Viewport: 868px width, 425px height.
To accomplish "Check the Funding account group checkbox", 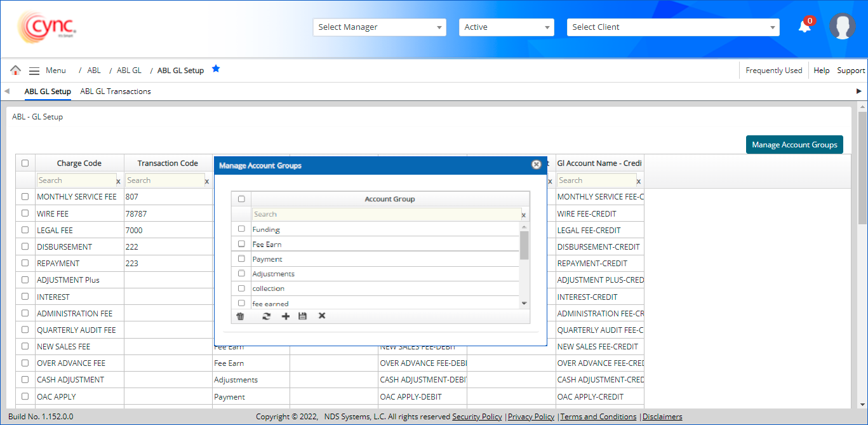I will [241, 229].
